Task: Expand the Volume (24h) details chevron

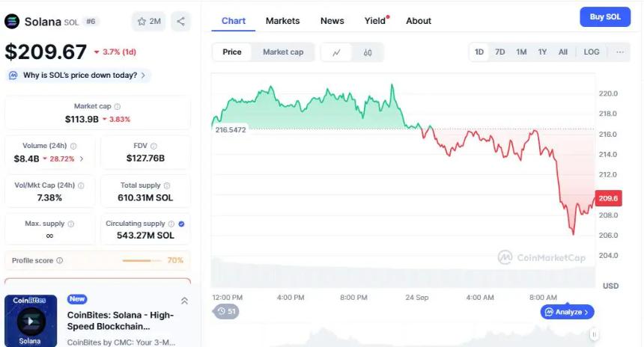Action: pos(82,159)
